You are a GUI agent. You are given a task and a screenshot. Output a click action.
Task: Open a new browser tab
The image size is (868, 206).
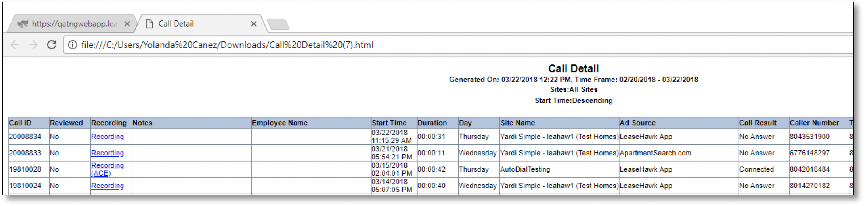pyautogui.click(x=278, y=24)
